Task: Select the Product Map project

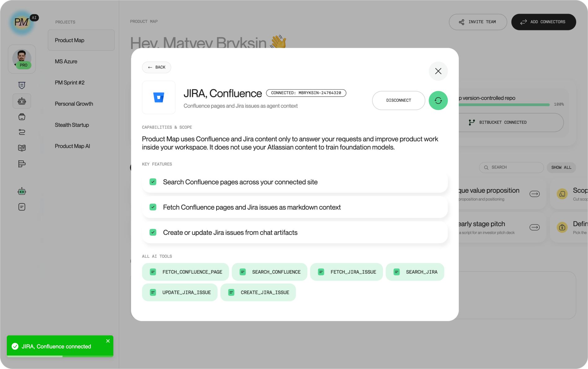Action: click(x=81, y=40)
